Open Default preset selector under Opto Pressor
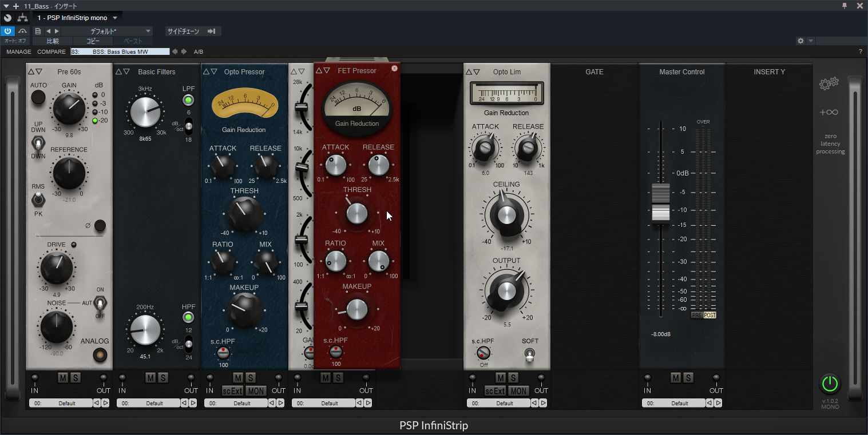868x435 pixels. (236, 403)
